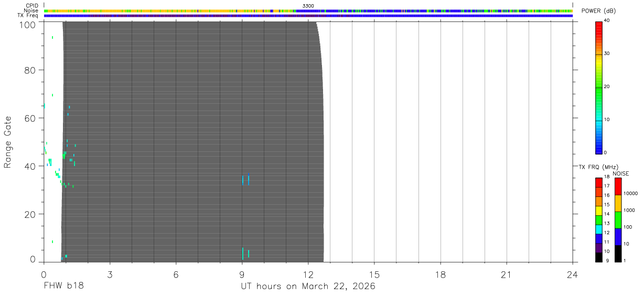Click the POWER (dB) gradient colorbar

point(598,87)
